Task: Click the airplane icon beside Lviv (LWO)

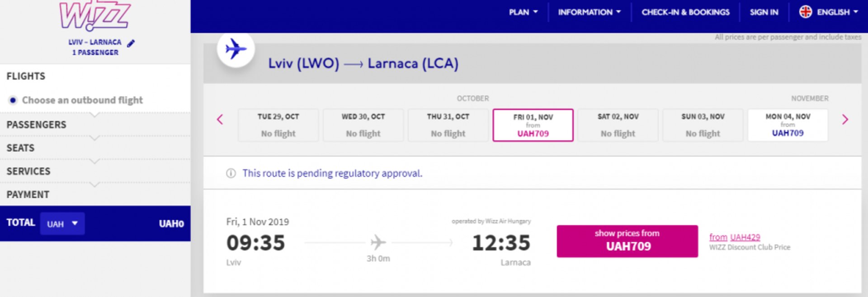Action: (236, 49)
